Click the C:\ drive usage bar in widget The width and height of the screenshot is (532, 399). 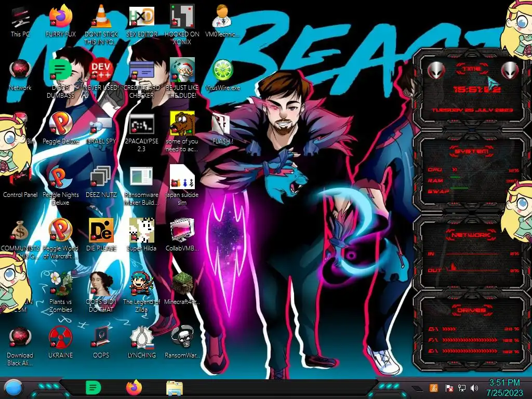coord(473,329)
